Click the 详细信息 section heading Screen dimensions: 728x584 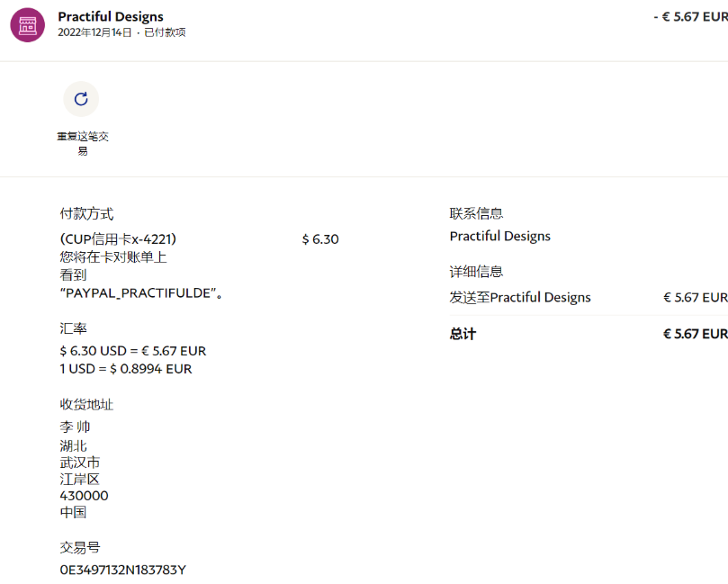coord(476,271)
